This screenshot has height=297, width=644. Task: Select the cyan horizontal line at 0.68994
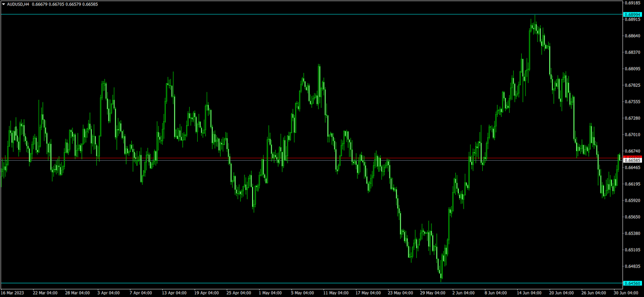tap(312, 14)
